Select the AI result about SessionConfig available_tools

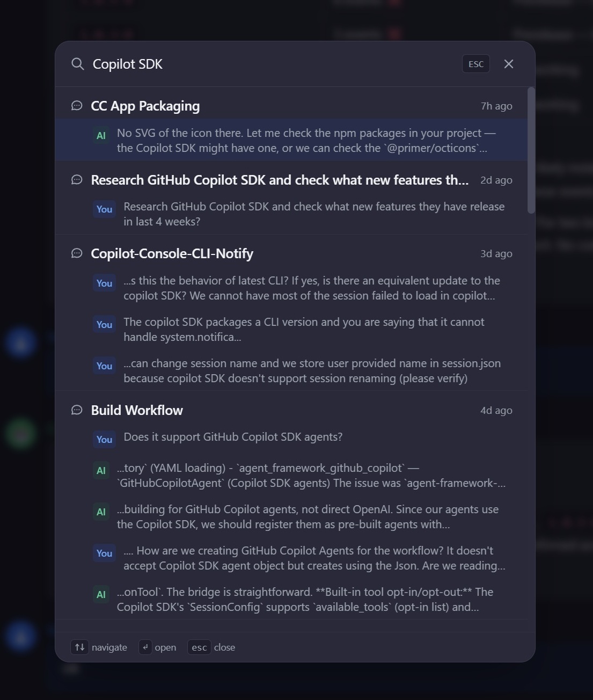tap(305, 600)
